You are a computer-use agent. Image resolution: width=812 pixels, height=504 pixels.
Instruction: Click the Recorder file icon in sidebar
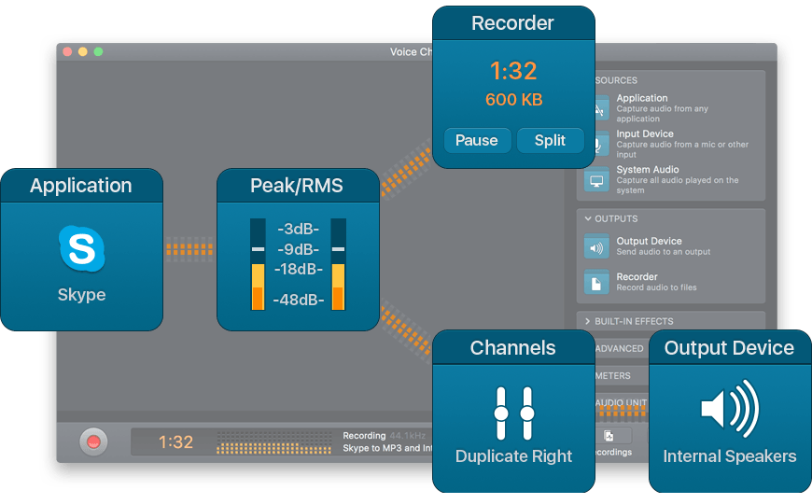(596, 282)
